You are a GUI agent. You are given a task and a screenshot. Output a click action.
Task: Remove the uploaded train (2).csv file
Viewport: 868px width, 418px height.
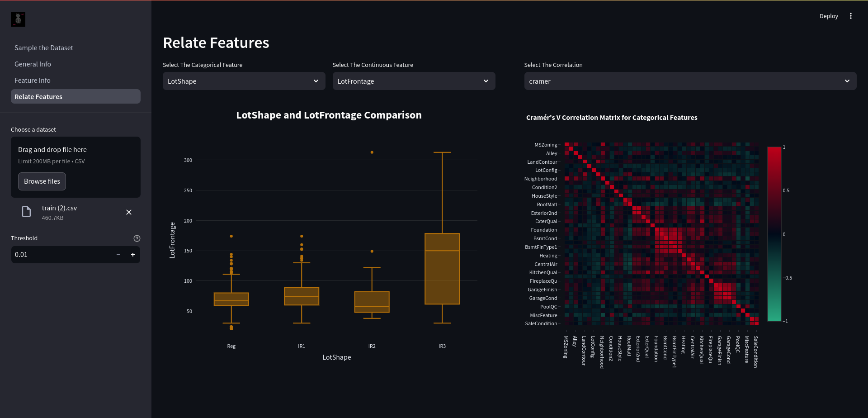click(x=129, y=212)
